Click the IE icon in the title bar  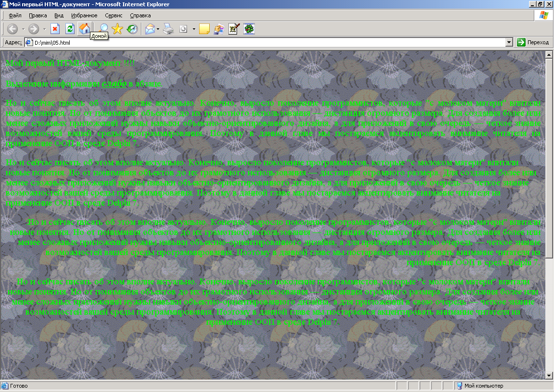(4, 4)
